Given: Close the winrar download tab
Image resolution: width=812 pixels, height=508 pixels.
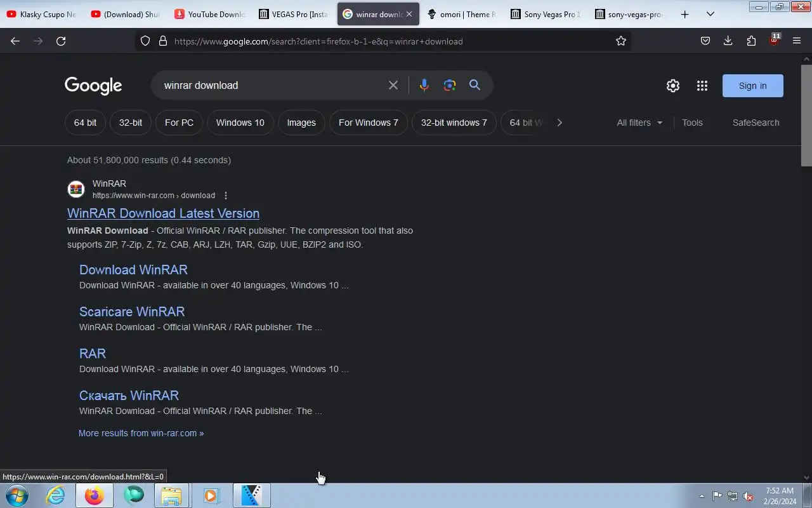Looking at the screenshot, I should 409,14.
